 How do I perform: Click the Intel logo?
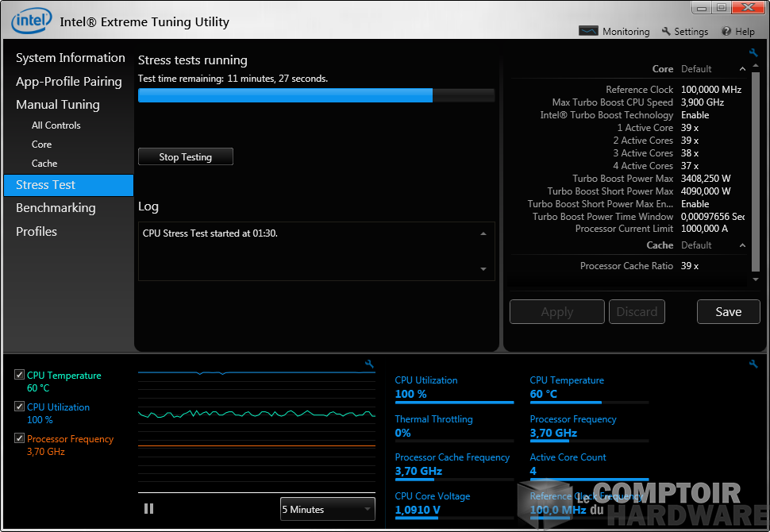click(x=32, y=21)
